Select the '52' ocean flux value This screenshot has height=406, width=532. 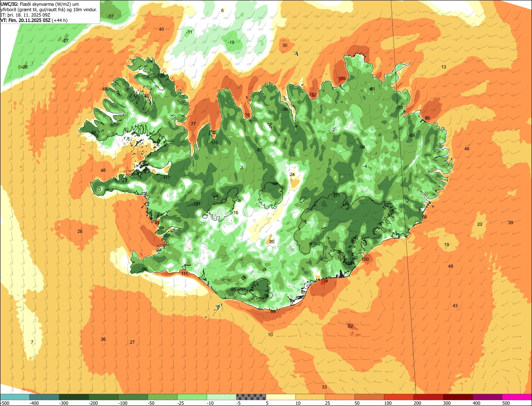[x=350, y=326]
